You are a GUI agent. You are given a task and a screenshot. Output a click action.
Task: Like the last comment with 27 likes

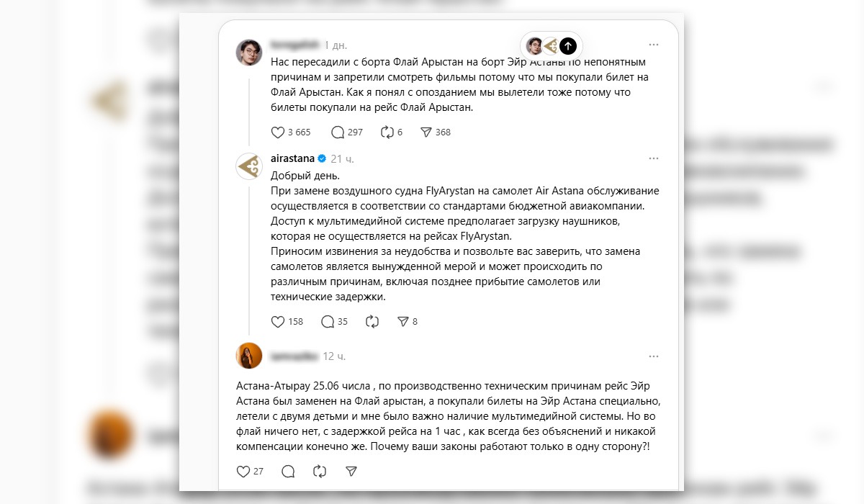tap(250, 472)
